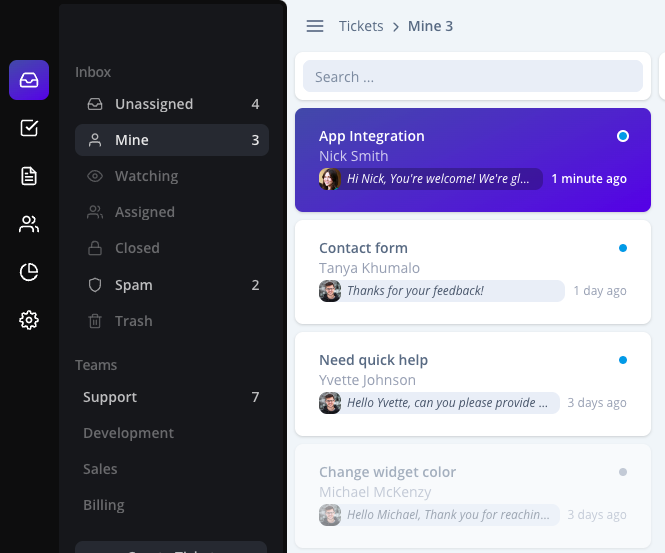Click the users icon beside Assigned

[95, 212]
